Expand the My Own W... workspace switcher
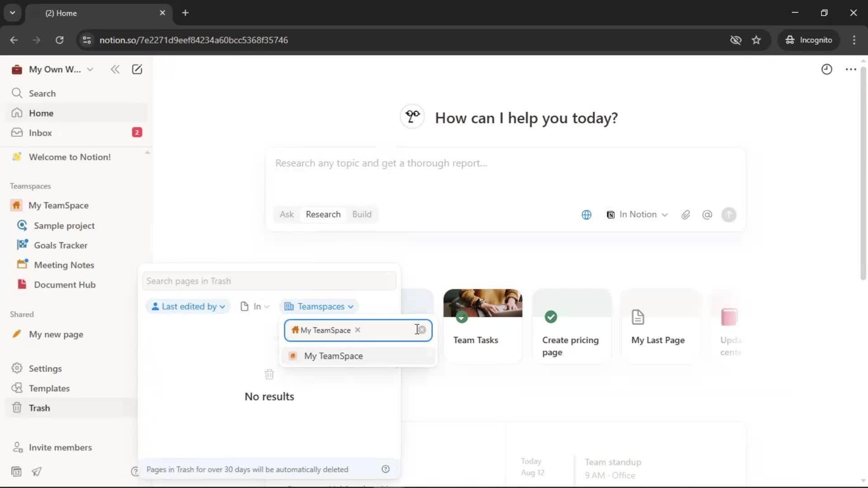 pyautogui.click(x=53, y=69)
